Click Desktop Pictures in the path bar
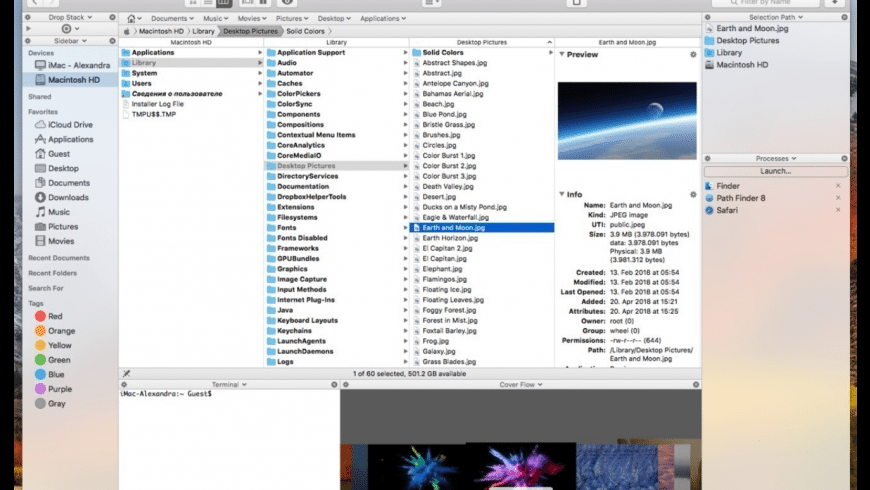This screenshot has width=870, height=490. click(x=250, y=31)
